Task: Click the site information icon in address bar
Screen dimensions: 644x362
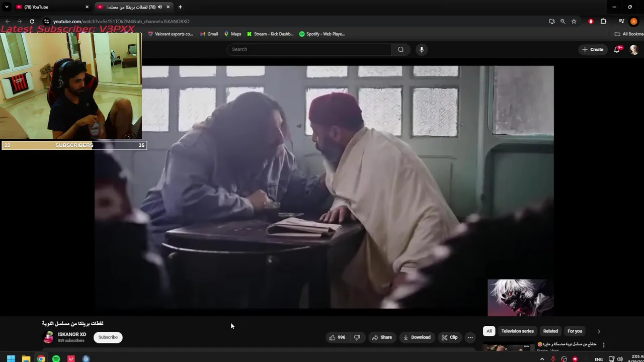Action: pos(46,21)
